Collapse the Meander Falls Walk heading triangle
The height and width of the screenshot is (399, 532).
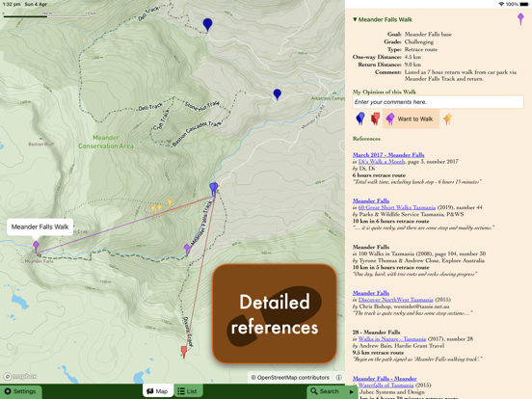coord(355,19)
